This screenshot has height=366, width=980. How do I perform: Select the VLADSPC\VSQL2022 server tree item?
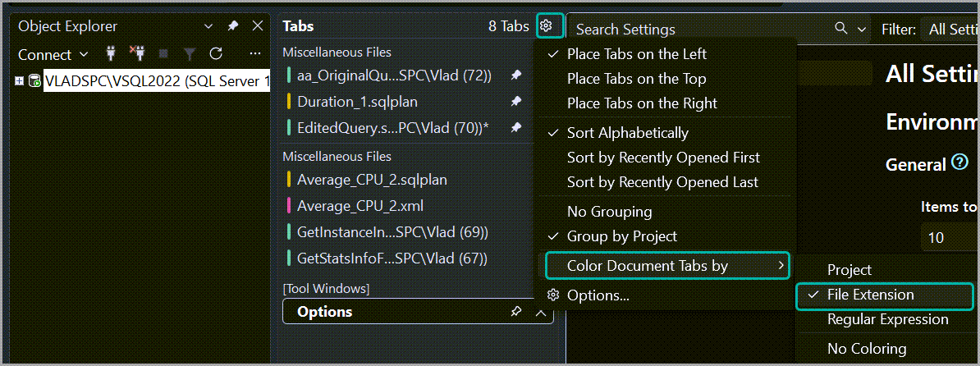tap(157, 81)
